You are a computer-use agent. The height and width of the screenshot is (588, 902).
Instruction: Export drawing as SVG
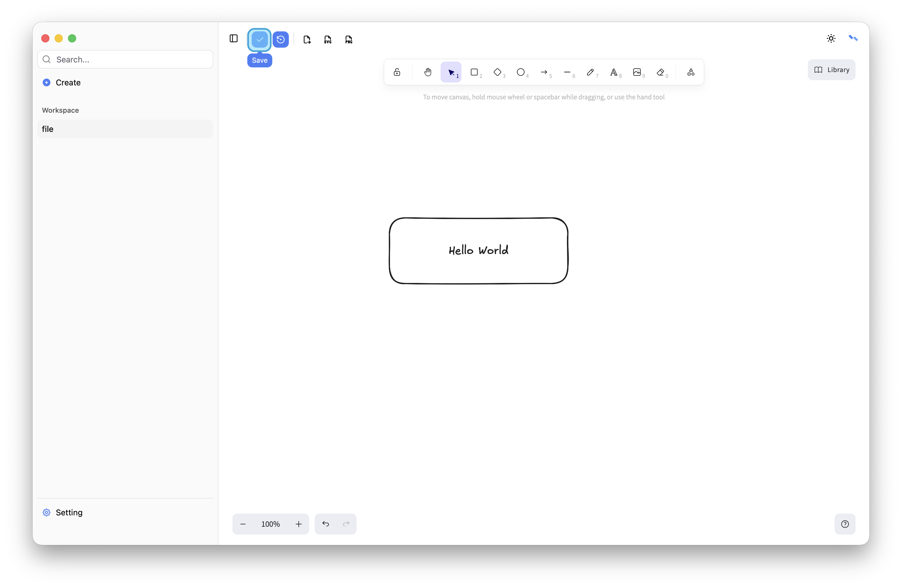coord(328,40)
